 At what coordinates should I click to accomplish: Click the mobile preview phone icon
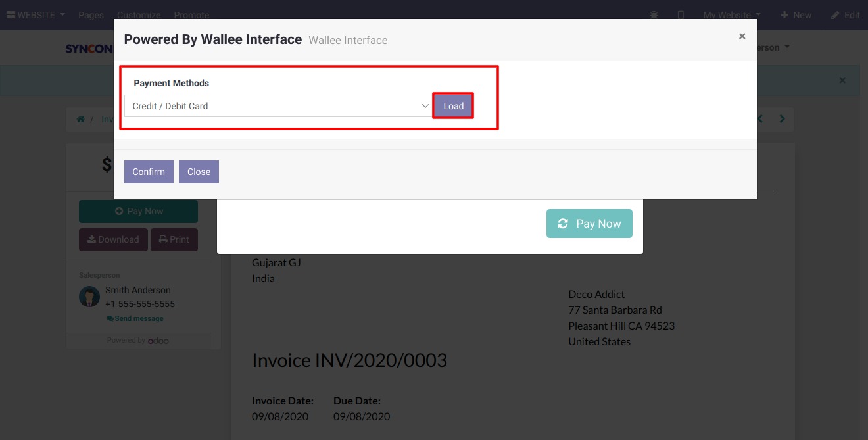pyautogui.click(x=681, y=14)
